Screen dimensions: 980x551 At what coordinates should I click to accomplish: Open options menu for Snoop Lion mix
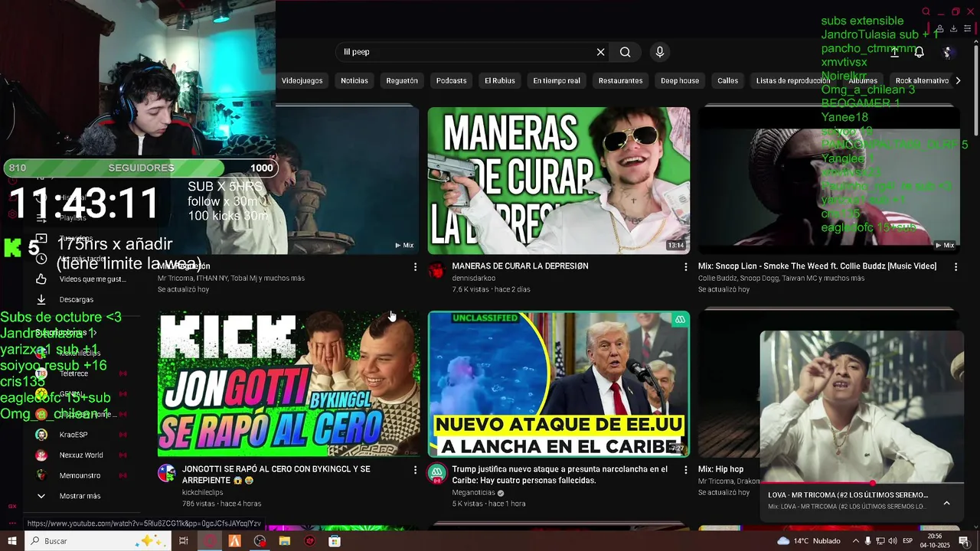(x=955, y=266)
